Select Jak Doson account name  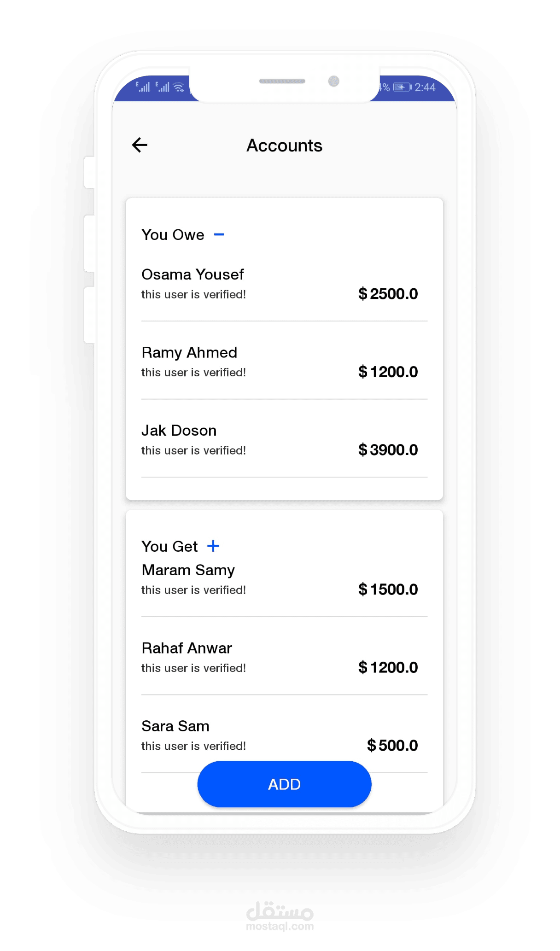179,431
